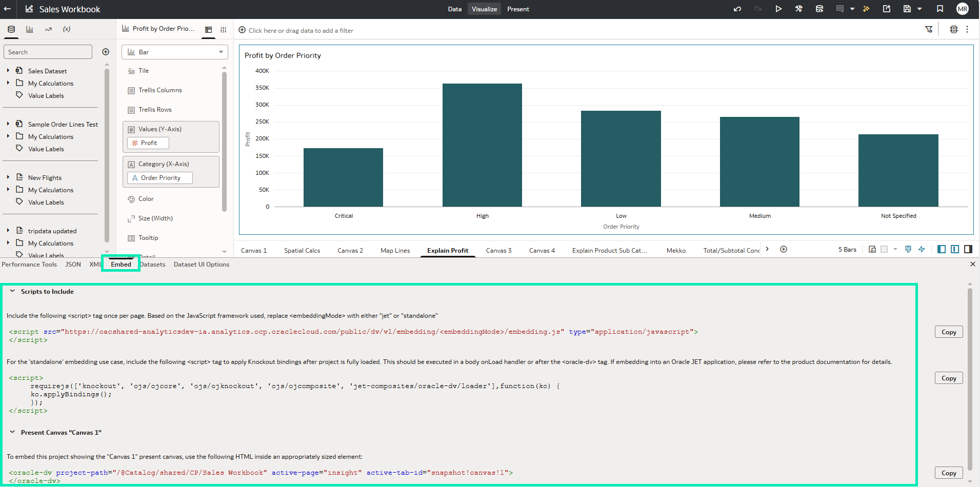Toggle the split panel layout view
Image resolution: width=980 pixels, height=487 pixels.
[954, 249]
